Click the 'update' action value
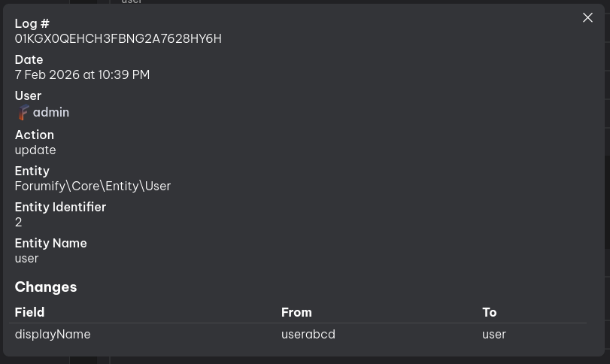This screenshot has height=364, width=610. 35,150
